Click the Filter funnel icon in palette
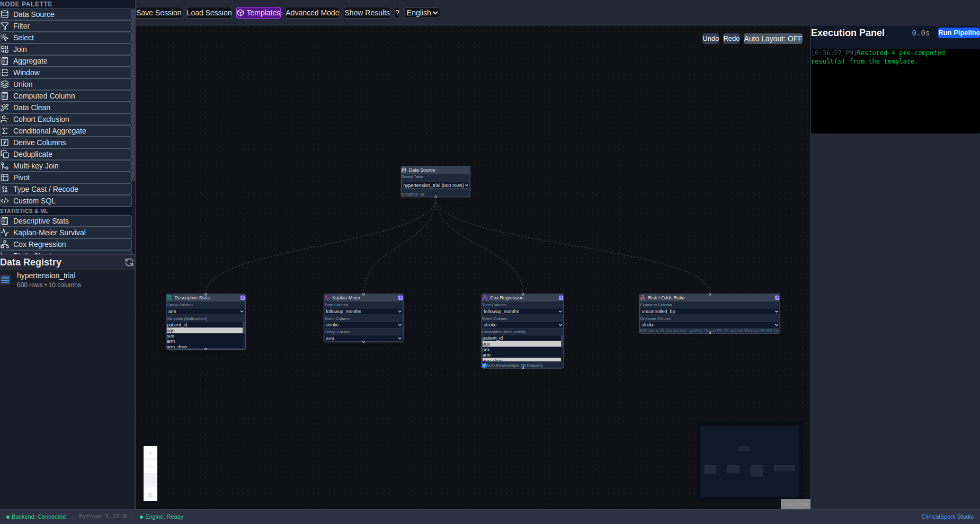 pos(5,26)
